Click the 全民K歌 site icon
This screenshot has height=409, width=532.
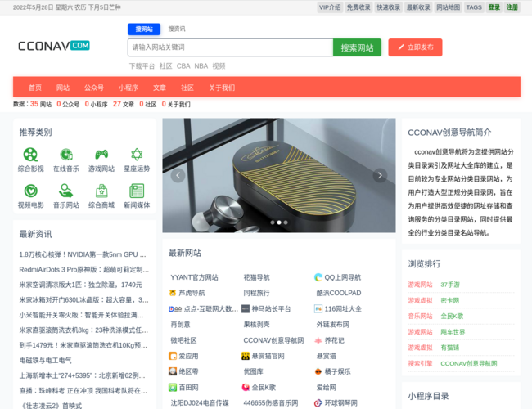[x=246, y=387]
